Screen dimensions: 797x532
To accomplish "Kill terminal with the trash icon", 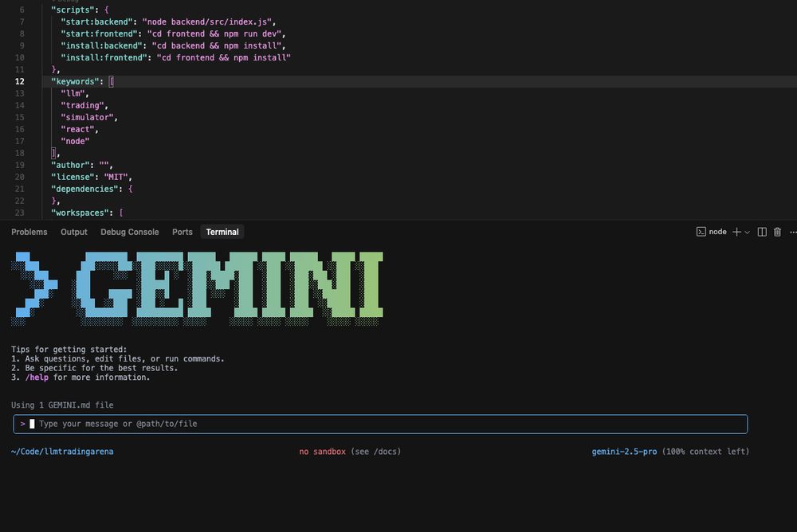I will click(777, 232).
